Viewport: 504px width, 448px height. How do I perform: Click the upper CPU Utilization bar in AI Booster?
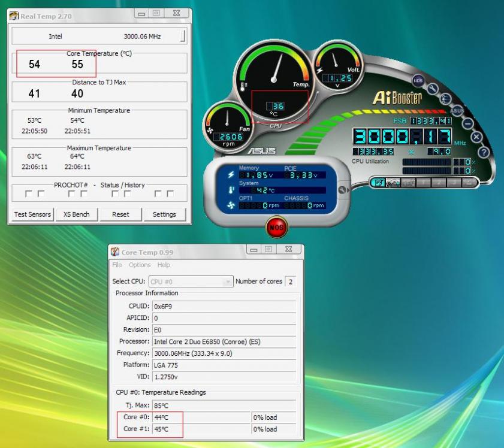pyautogui.click(x=427, y=162)
